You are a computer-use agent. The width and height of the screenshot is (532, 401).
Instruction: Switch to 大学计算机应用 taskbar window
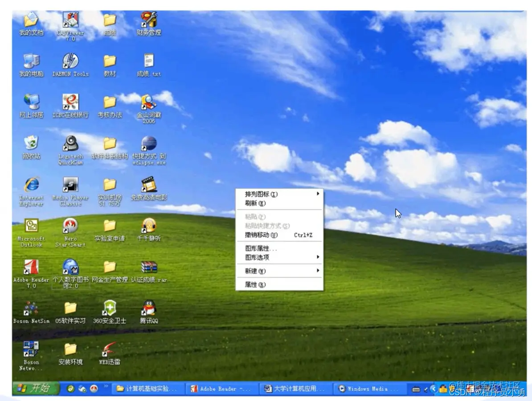[x=295, y=389]
